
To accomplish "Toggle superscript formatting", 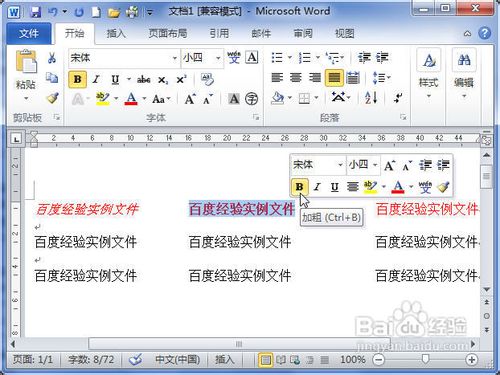I will pyautogui.click(x=181, y=80).
